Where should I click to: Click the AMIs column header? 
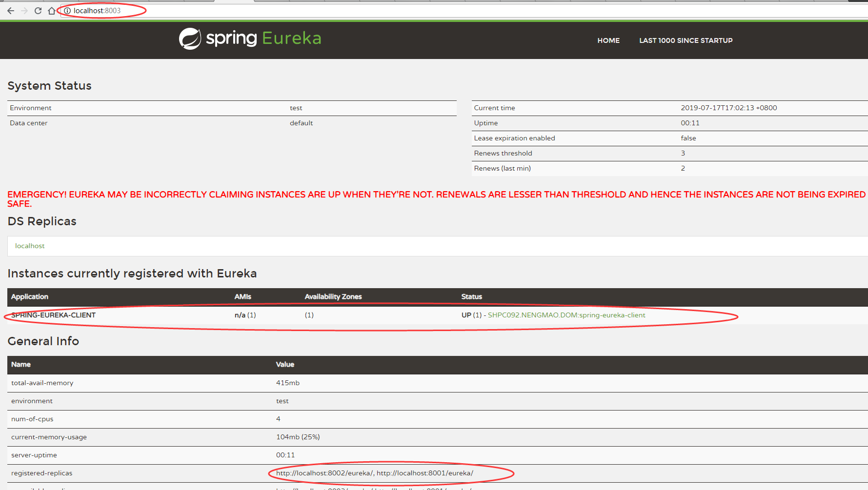(242, 297)
